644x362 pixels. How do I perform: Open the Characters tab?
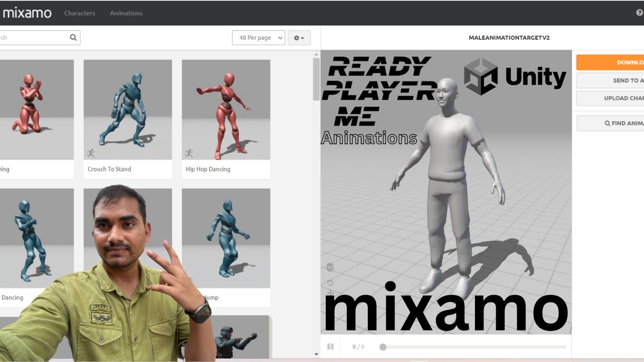point(79,13)
